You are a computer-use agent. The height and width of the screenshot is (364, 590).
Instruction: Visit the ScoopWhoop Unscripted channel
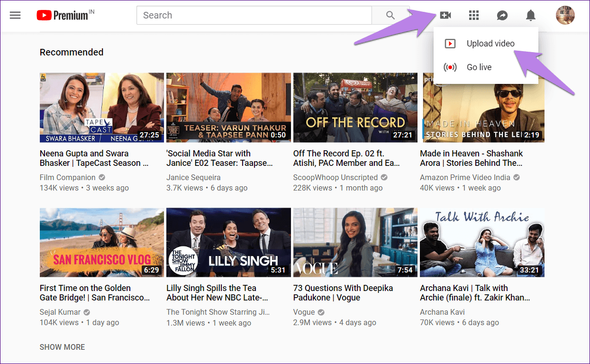coord(336,177)
